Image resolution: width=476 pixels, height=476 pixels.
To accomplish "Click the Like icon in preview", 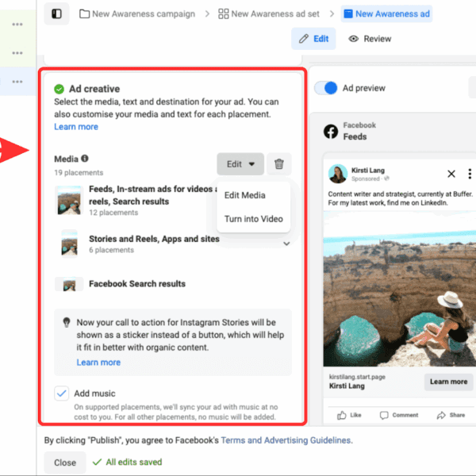I will coord(343,415).
